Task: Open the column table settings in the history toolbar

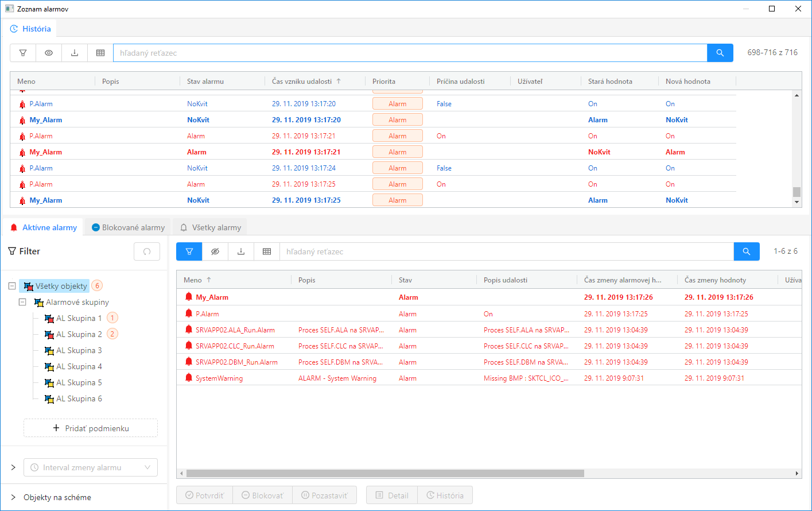Action: pos(100,53)
